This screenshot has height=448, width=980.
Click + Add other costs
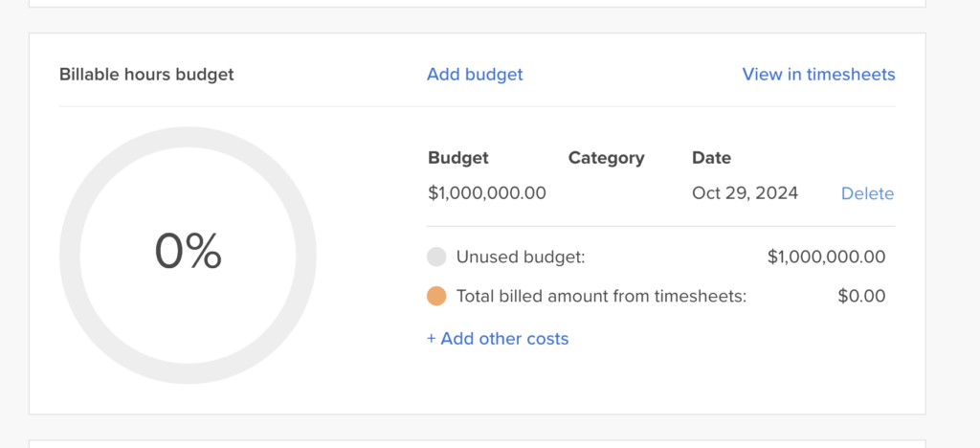[x=498, y=339]
